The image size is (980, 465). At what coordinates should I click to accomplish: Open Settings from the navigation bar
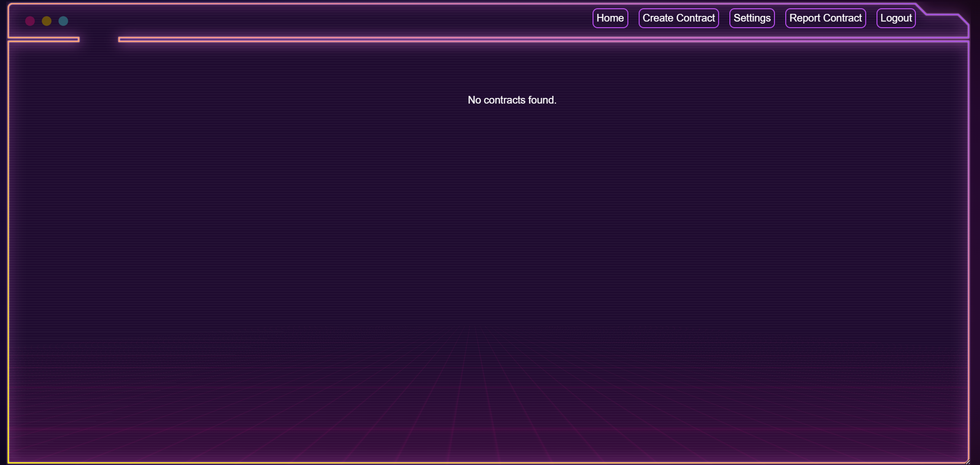click(751, 18)
